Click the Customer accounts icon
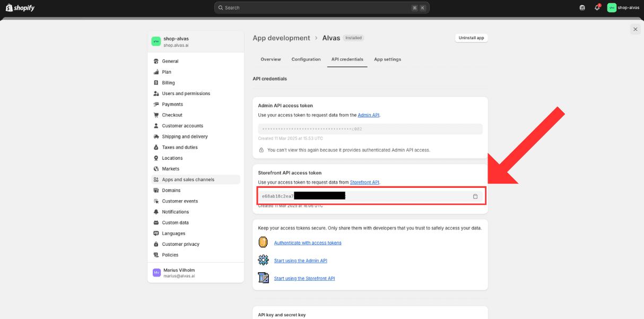 coord(156,126)
